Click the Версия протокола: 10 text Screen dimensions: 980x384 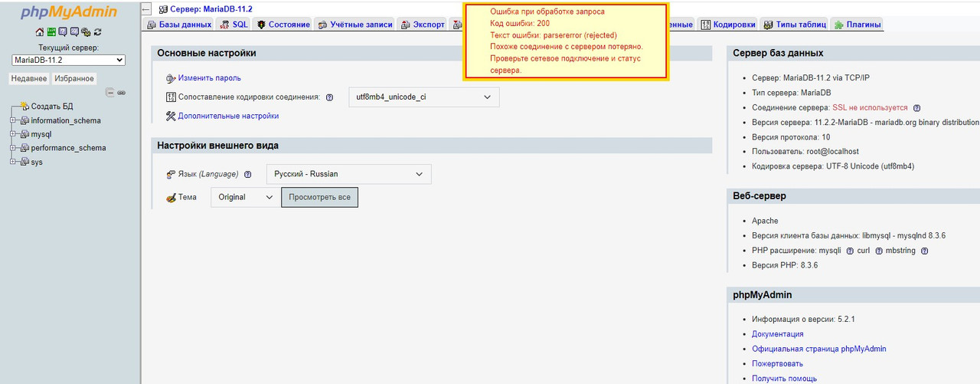click(x=791, y=137)
